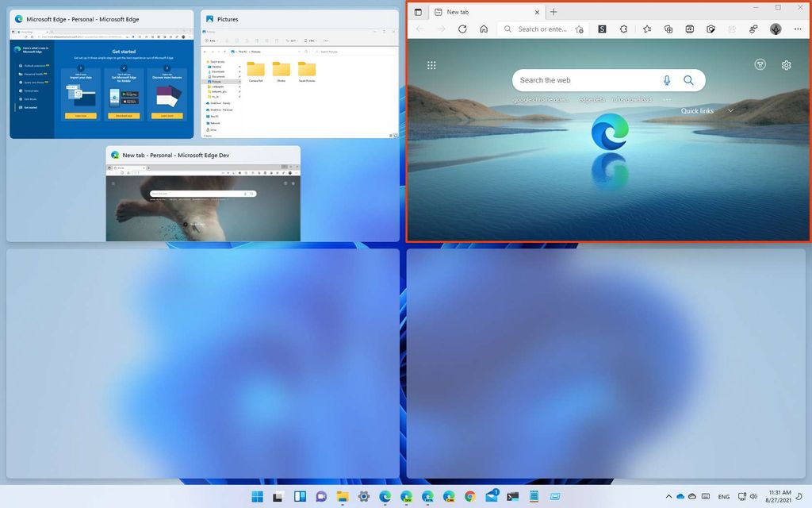Expand the Quick links section
812x508 pixels.
click(x=730, y=111)
